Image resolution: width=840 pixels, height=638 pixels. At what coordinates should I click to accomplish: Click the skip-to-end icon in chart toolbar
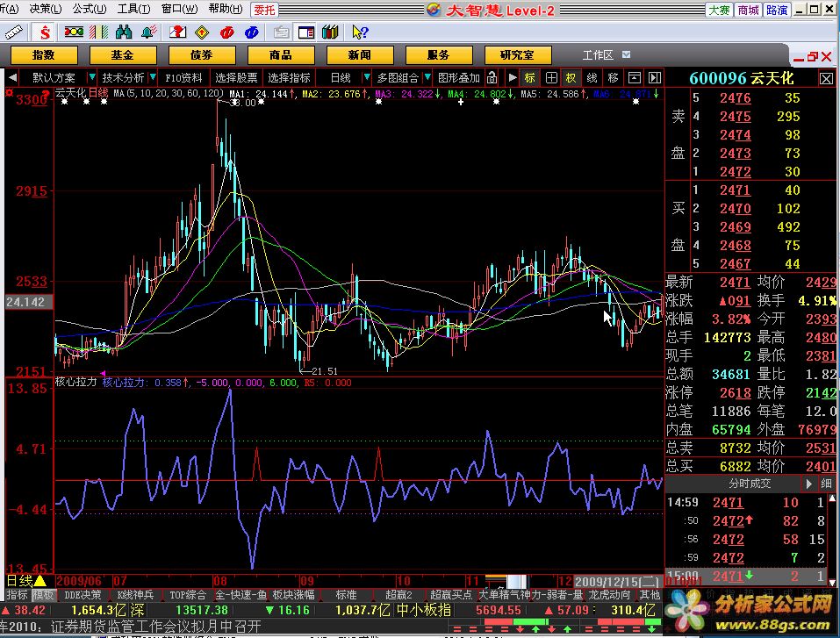pos(655,78)
